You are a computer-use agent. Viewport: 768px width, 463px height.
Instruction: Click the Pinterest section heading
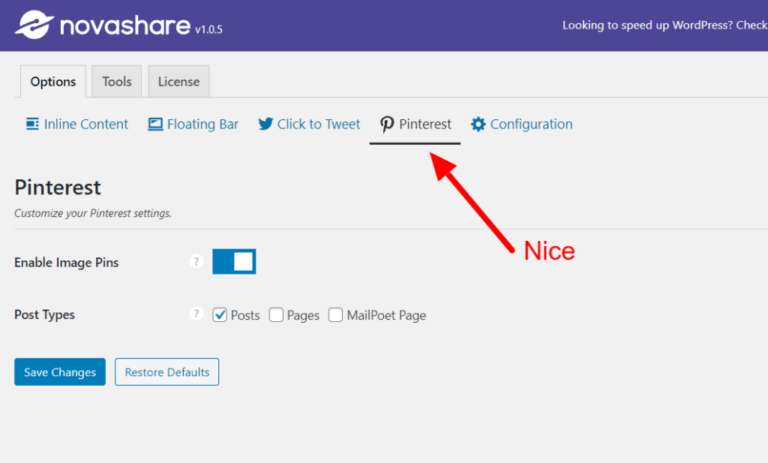point(57,187)
